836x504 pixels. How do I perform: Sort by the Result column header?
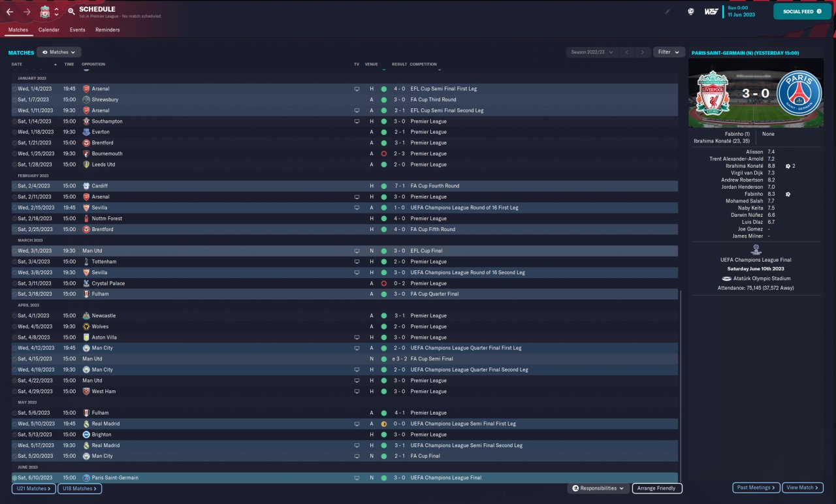tap(399, 65)
